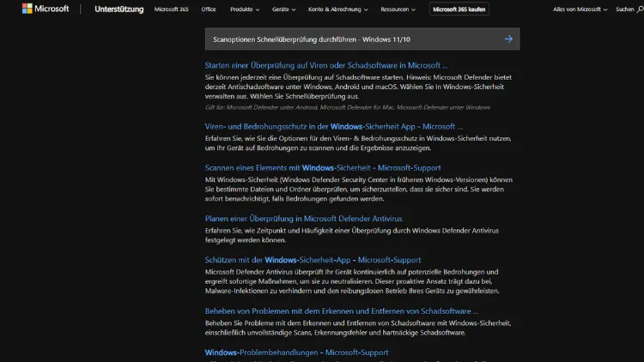Open 'Viren- und Bedrohungsschutz' result link
Image resolution: width=644 pixels, height=362 pixels.
pos(333,126)
